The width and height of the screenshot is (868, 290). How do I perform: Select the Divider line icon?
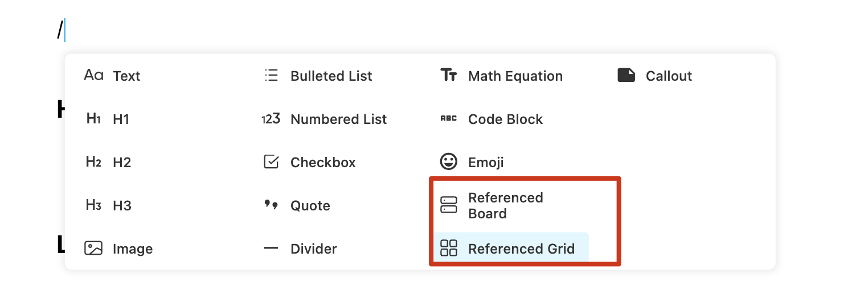271,248
